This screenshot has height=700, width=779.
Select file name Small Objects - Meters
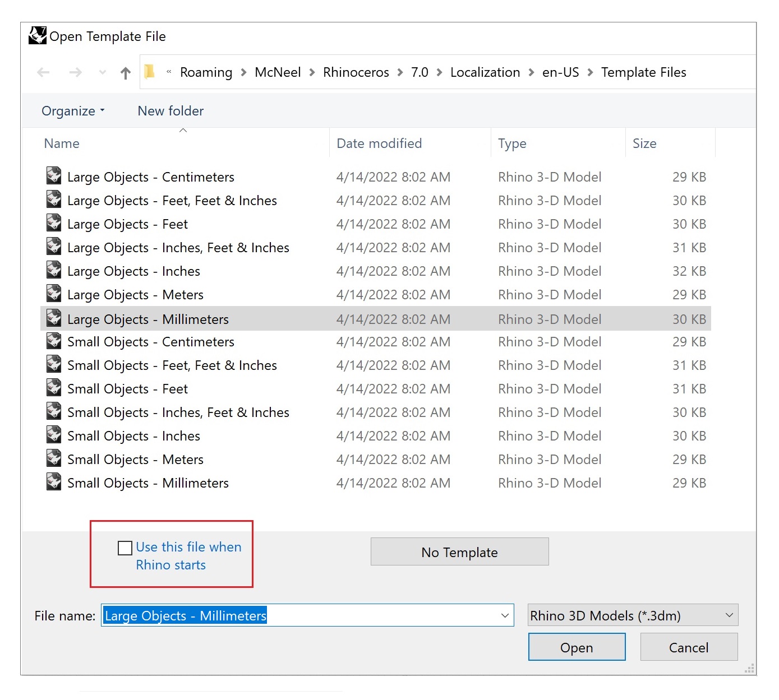coord(135,460)
